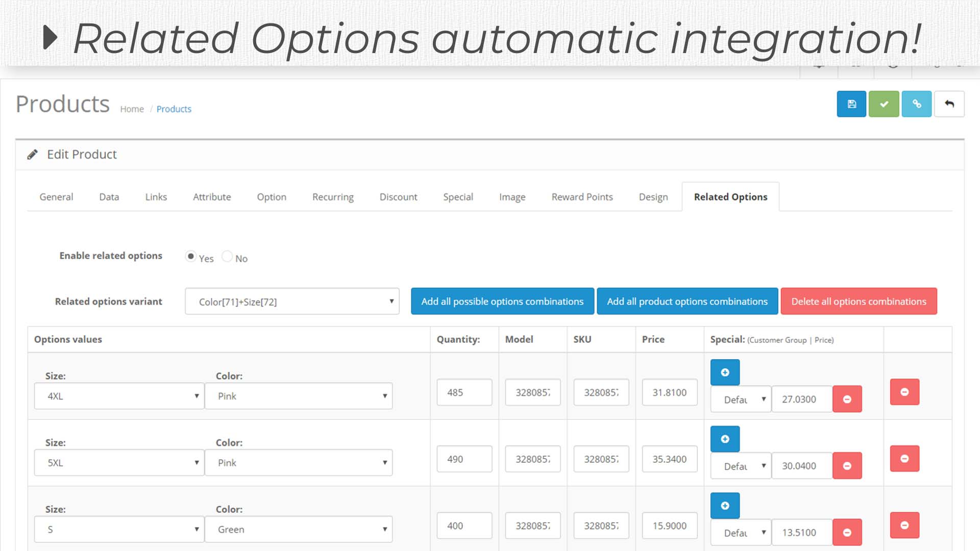Open the Color dropdown showing Green
Image resolution: width=980 pixels, height=551 pixels.
point(299,529)
